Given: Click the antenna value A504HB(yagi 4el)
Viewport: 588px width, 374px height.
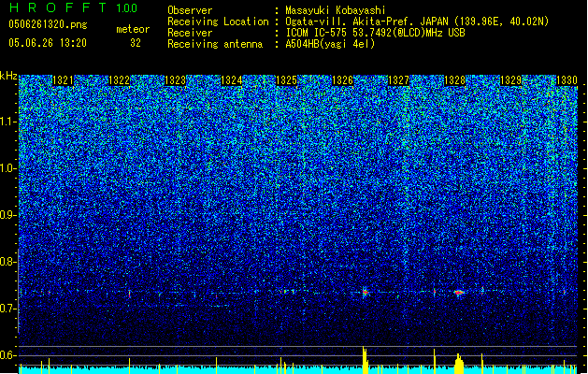Looking at the screenshot, I should point(330,44).
